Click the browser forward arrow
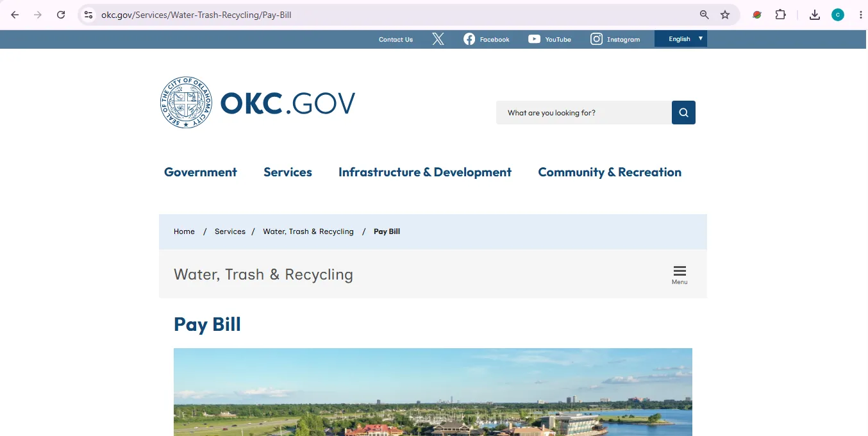Viewport: 868px width, 436px height. click(x=38, y=15)
